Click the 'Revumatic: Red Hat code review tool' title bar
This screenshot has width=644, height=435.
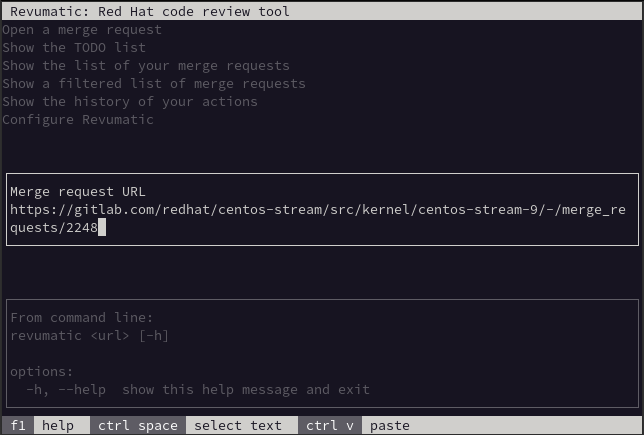click(x=150, y=12)
